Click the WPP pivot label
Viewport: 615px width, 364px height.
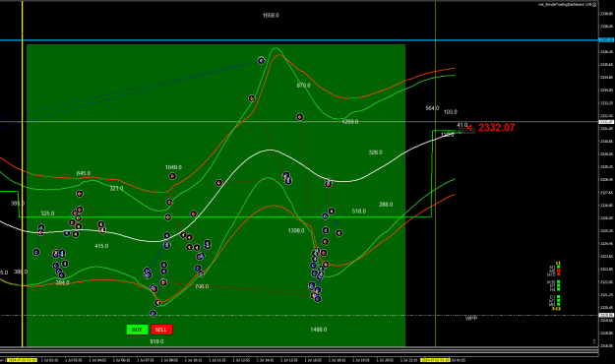point(471,318)
